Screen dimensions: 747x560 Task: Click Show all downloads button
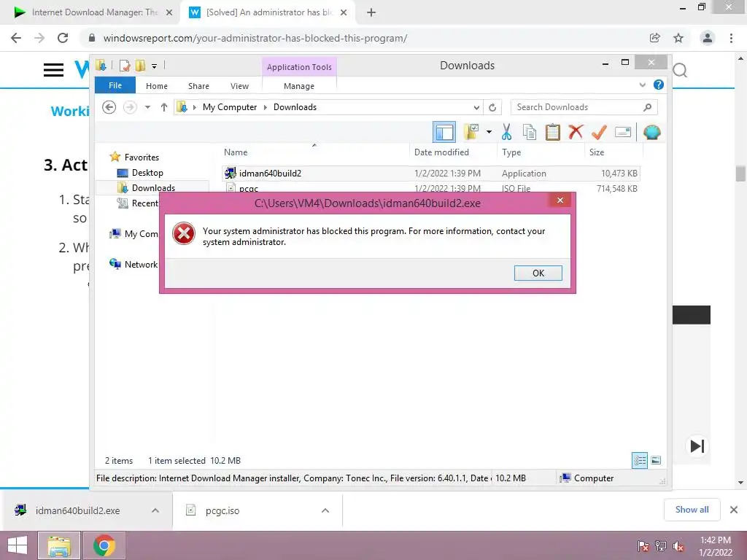692,510
